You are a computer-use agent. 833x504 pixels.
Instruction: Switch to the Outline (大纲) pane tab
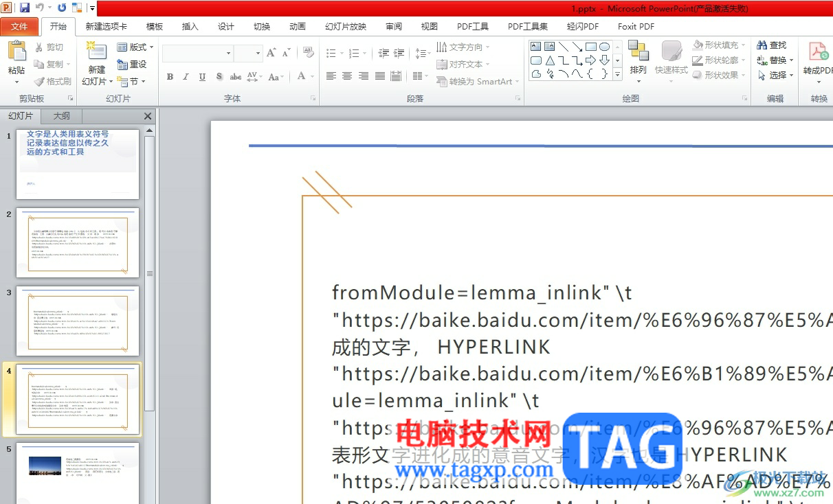click(x=62, y=116)
